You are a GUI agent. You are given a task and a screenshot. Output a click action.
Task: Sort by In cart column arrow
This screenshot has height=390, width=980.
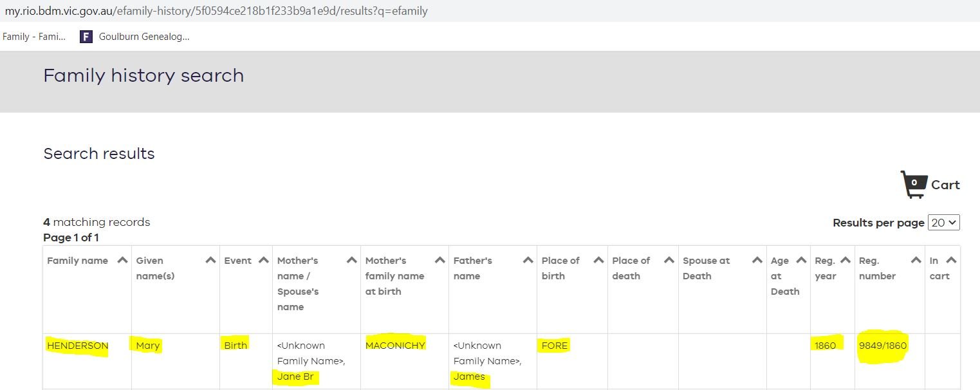(x=951, y=261)
